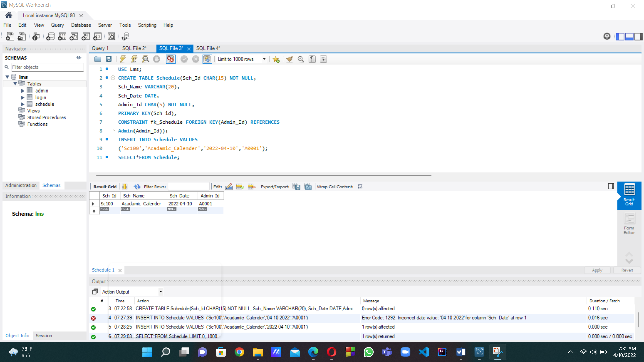Toggle invisible characters display
The height and width of the screenshot is (362, 644).
click(312, 59)
